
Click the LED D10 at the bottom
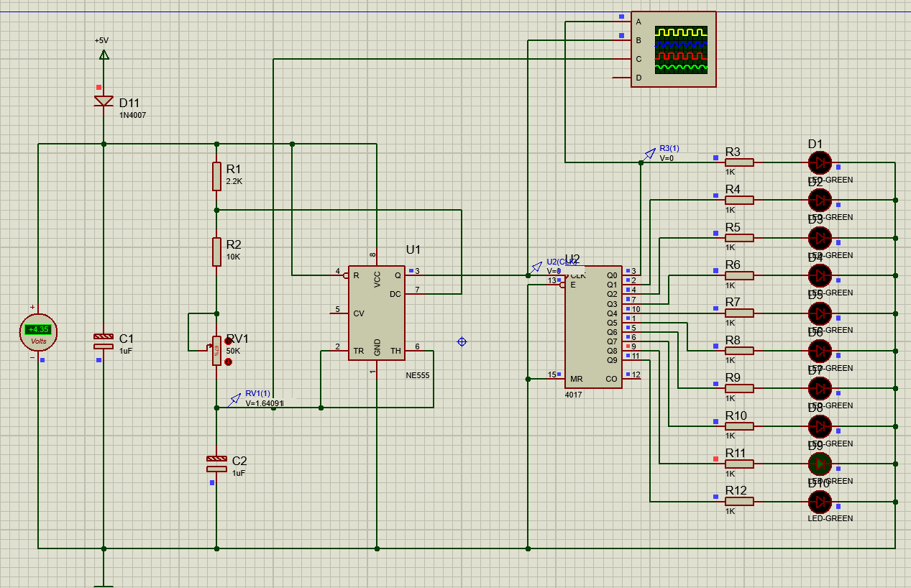point(819,502)
